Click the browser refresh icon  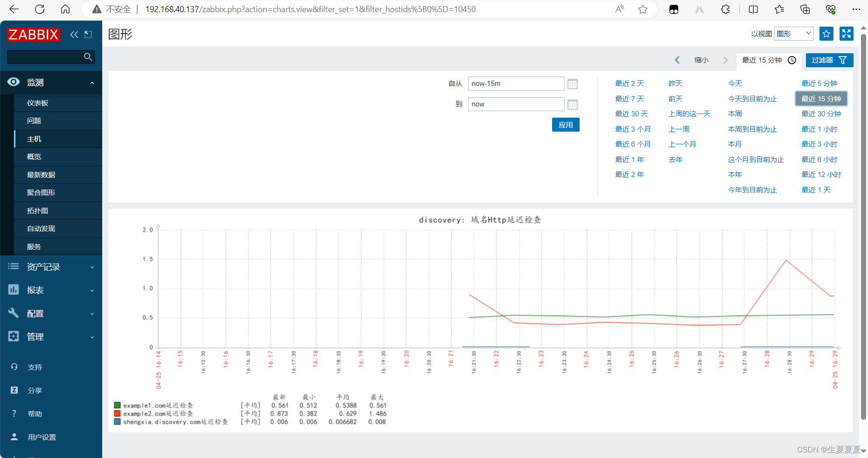[40, 9]
